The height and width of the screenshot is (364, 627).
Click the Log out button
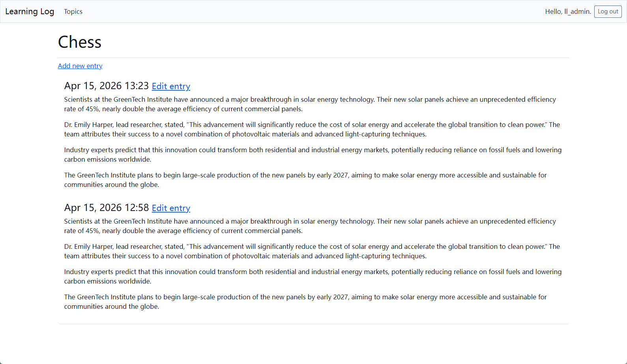point(608,11)
